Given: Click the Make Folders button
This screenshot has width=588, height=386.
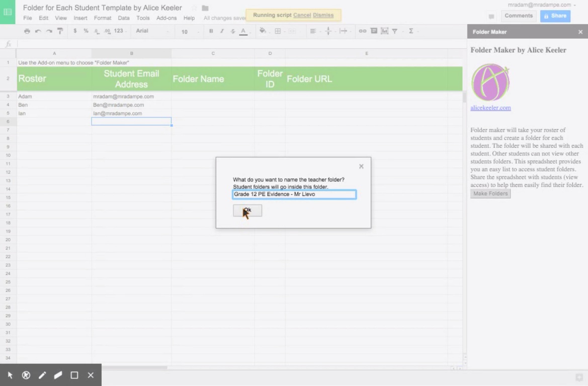Looking at the screenshot, I should tap(490, 194).
